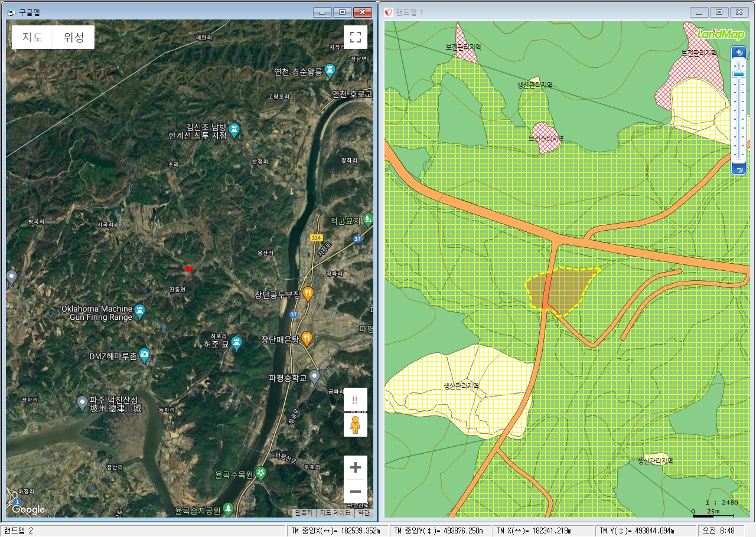Image resolution: width=756 pixels, height=537 pixels.
Task: Click the 구글맵 window title icon
Action: [x=11, y=12]
